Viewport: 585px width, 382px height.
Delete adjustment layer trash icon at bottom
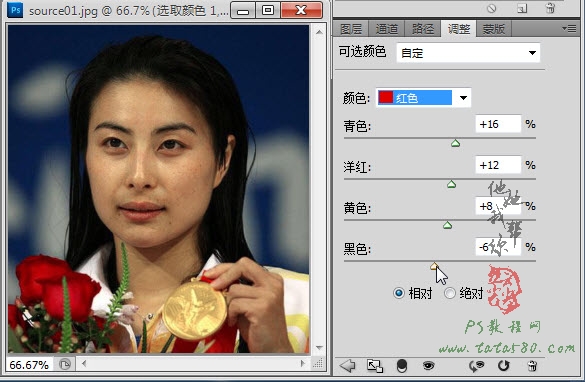point(532,366)
